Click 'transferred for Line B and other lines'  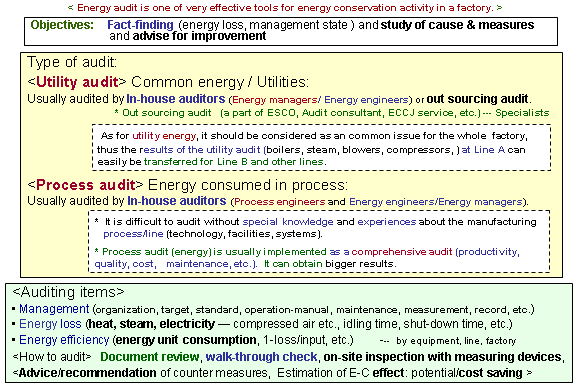coord(234,162)
